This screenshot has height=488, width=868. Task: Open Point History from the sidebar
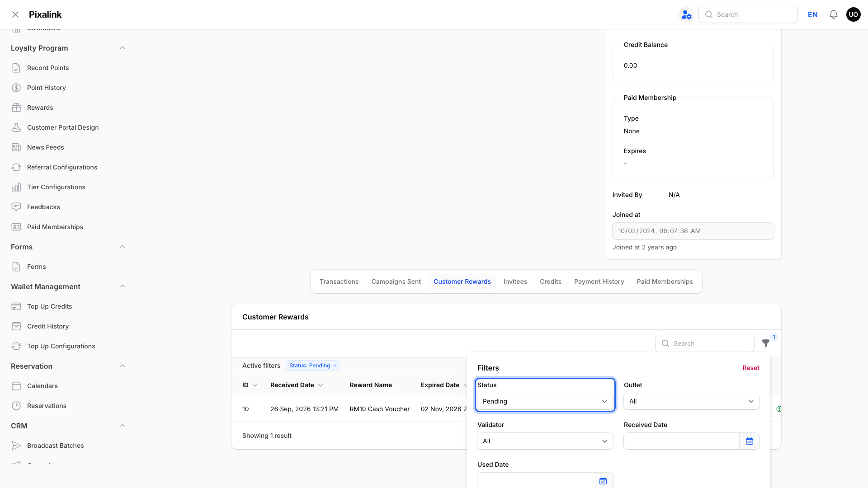point(47,88)
